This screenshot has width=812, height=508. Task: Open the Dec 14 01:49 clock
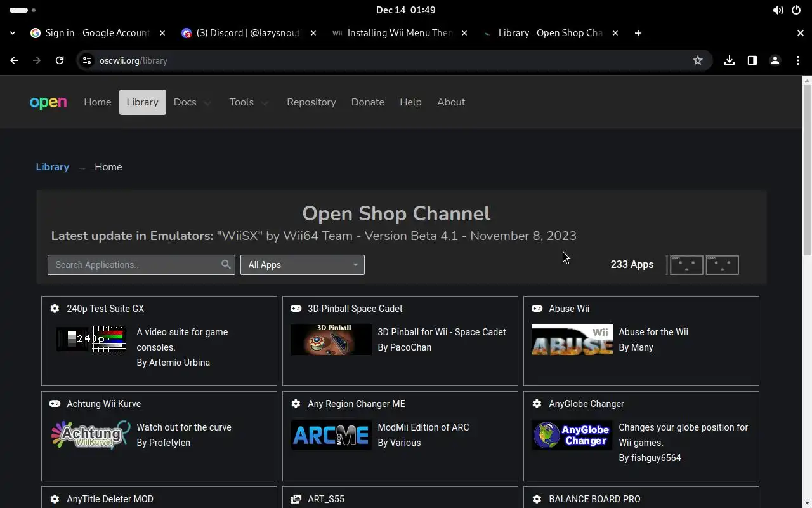pyautogui.click(x=405, y=10)
